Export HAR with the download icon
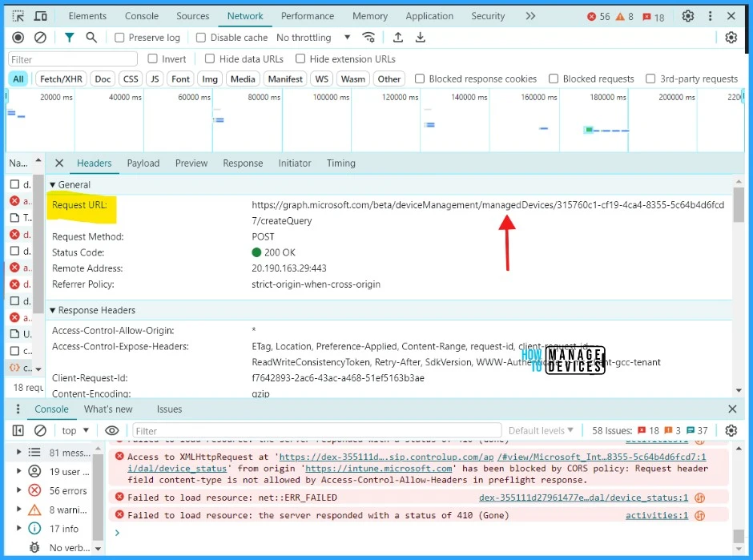This screenshot has width=753, height=560. pyautogui.click(x=421, y=38)
